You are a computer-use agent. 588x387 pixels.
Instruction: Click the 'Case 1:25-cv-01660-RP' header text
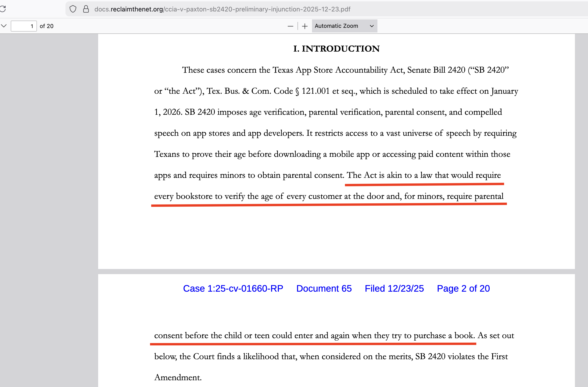click(x=233, y=288)
